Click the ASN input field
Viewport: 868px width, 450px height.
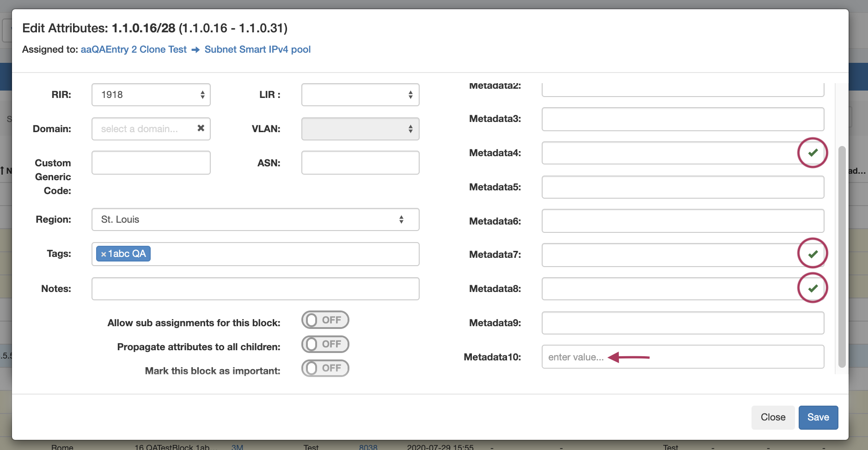[x=360, y=163]
